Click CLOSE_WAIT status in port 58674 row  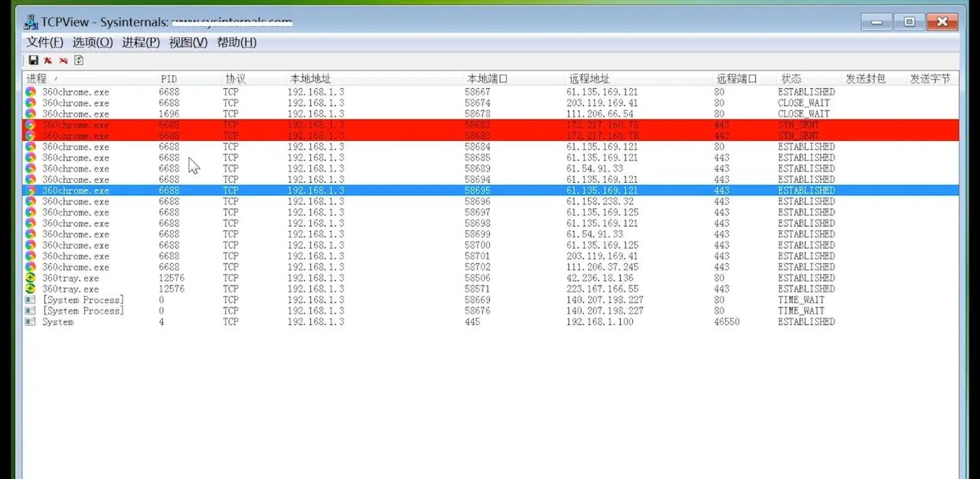804,103
